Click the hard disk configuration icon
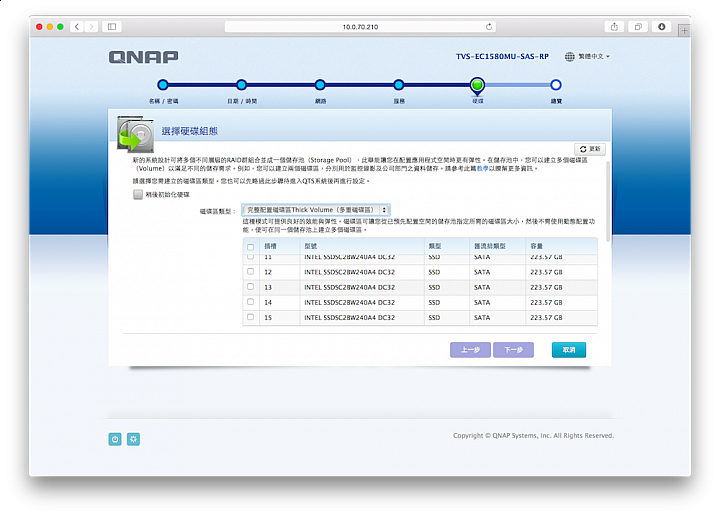Viewport: 720px width, 518px height. point(135,134)
